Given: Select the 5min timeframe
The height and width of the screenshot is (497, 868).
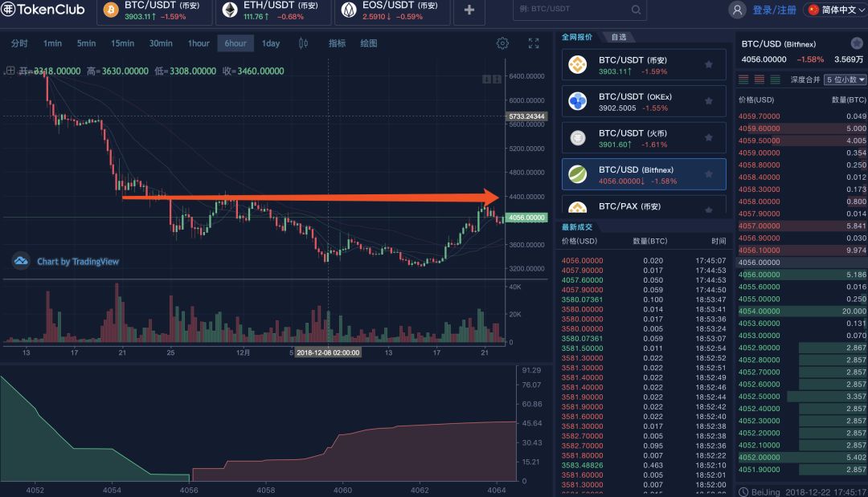Looking at the screenshot, I should pyautogui.click(x=86, y=43).
